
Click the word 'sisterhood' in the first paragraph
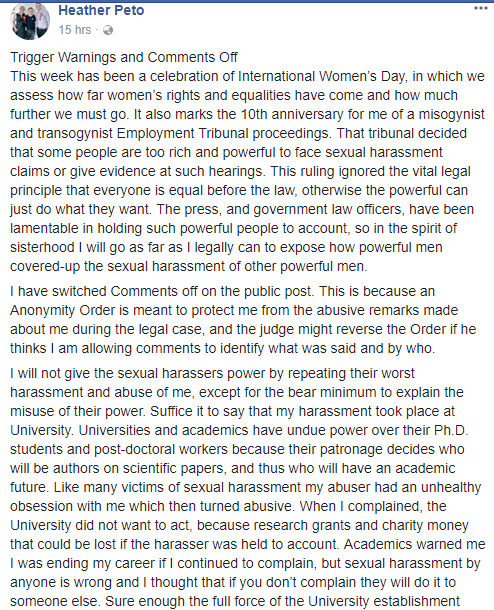pyautogui.click(x=42, y=247)
